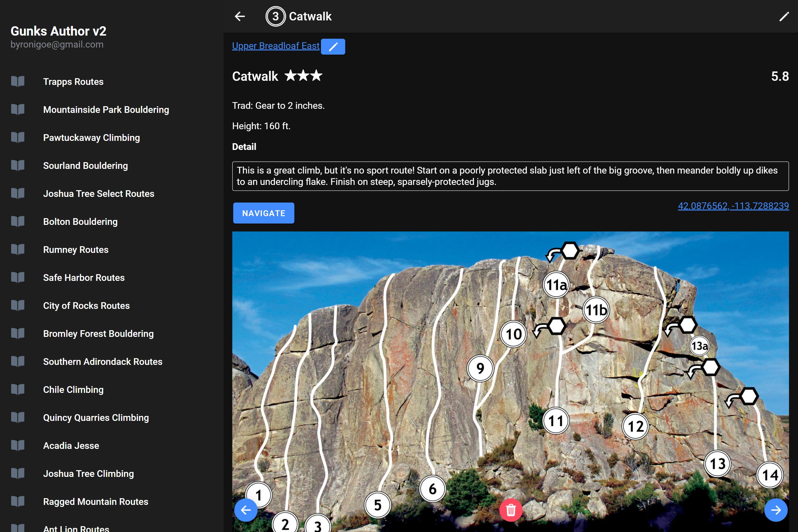798x532 pixels.
Task: Click the NAVIGATE button
Action: 264,213
